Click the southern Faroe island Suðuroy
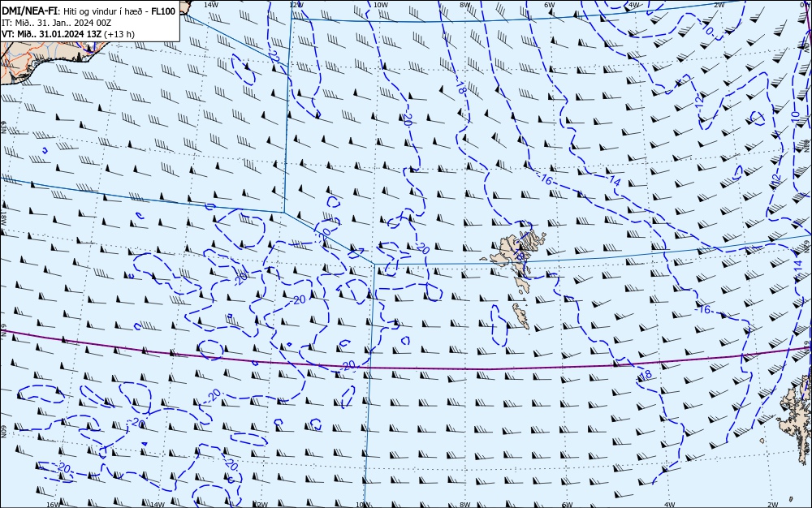 click(x=521, y=316)
